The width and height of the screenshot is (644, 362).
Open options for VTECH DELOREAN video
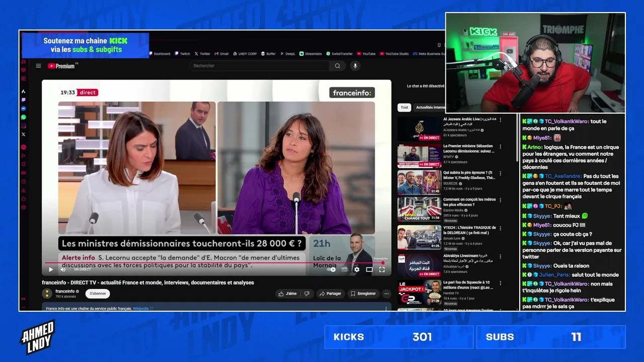(x=500, y=229)
